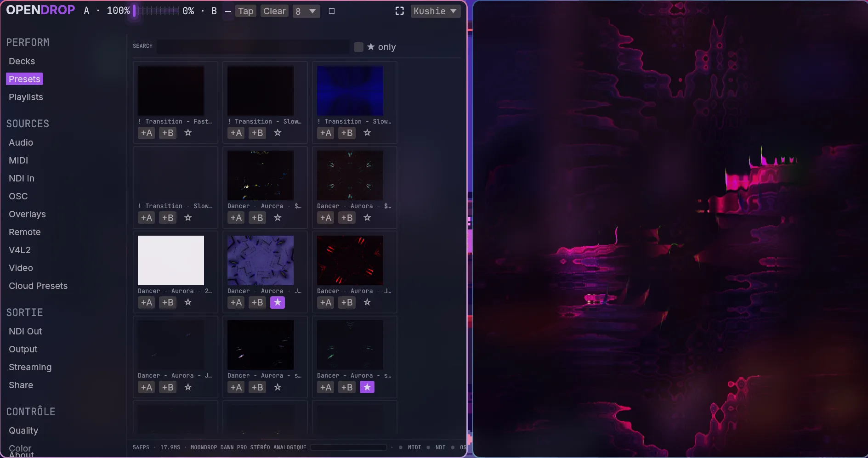Viewport: 868px width, 458px height.
Task: Select Overlays in the sidebar
Action: coord(27,214)
